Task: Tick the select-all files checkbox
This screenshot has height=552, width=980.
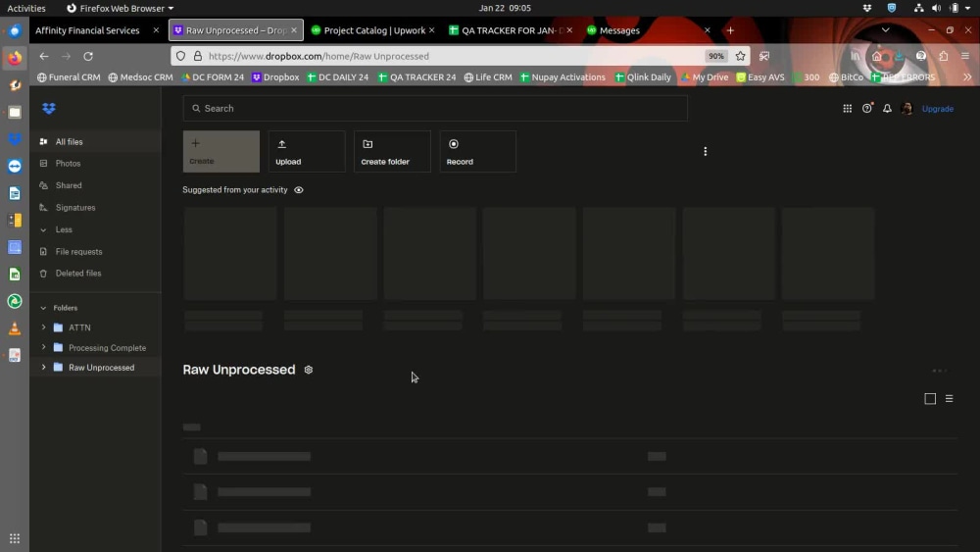Action: (930, 399)
